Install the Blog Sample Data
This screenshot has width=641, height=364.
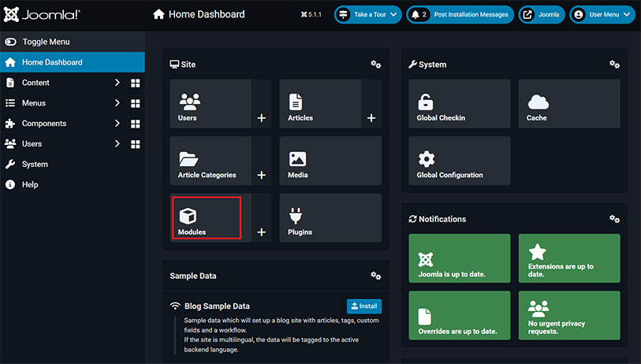pyautogui.click(x=364, y=306)
